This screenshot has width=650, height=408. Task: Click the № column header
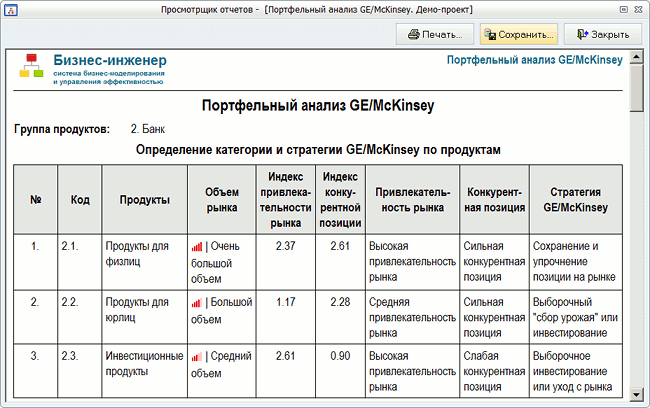(36, 199)
